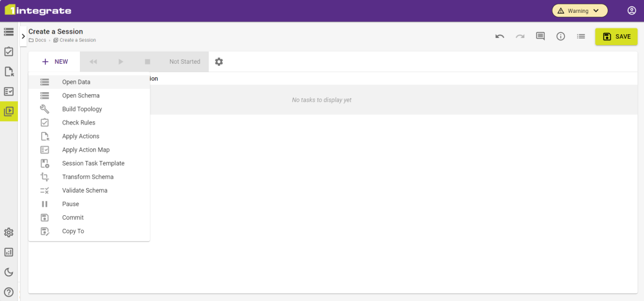This screenshot has height=301, width=644.
Task: Click the list view icon near Save
Action: (581, 37)
